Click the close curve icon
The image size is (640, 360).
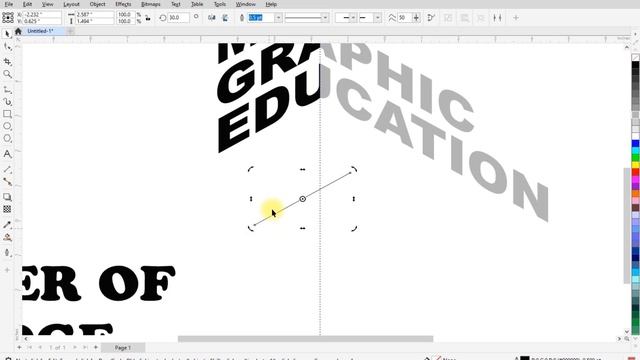[431, 18]
